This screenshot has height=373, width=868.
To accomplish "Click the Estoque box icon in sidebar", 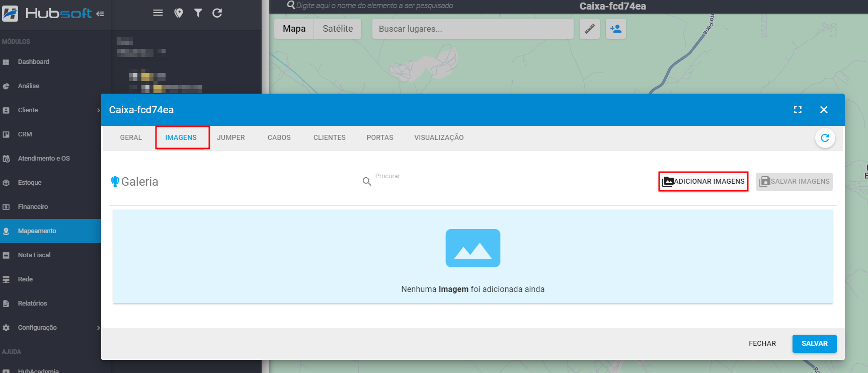I will coord(6,183).
